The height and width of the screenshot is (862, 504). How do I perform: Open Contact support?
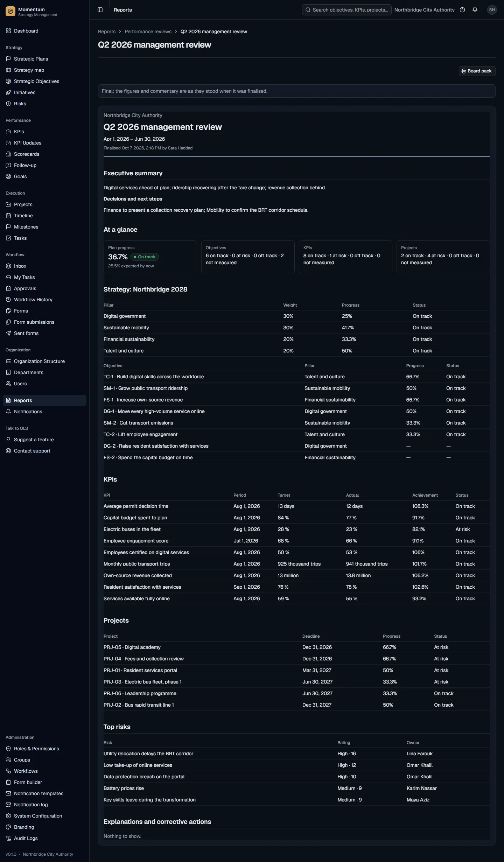pos(44,451)
